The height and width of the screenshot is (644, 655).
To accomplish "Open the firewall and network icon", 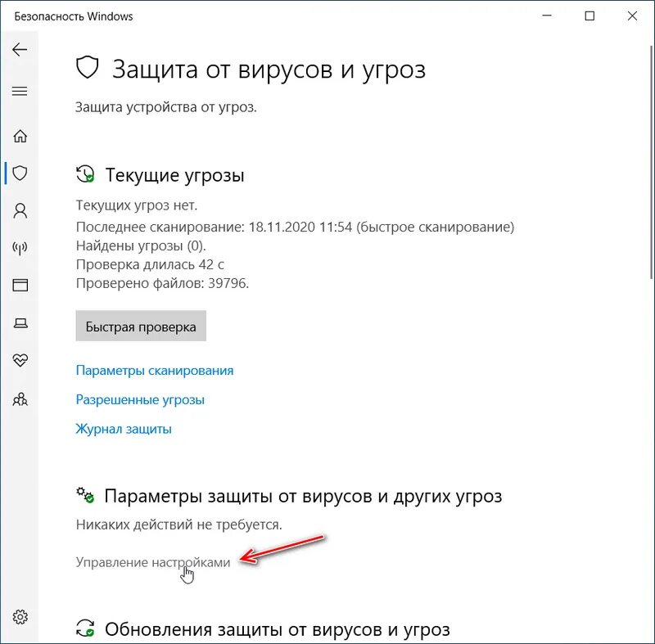I will tap(20, 248).
